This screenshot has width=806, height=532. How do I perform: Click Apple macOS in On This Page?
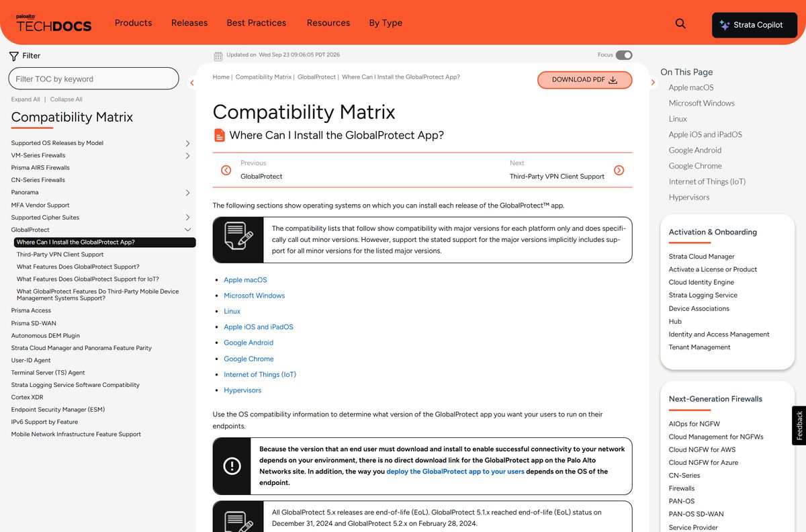click(691, 87)
